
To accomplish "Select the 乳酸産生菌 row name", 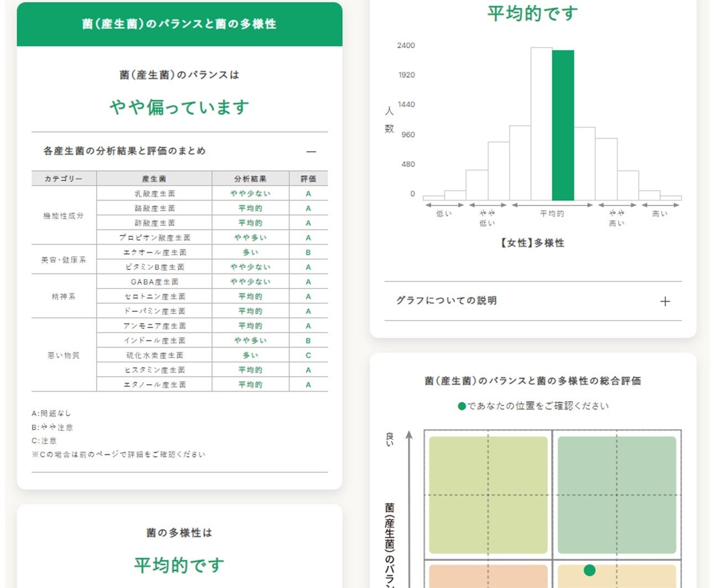I will [155, 194].
